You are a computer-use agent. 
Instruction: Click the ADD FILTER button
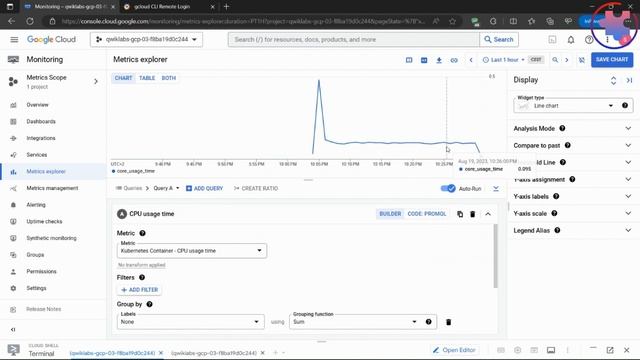coord(140,290)
